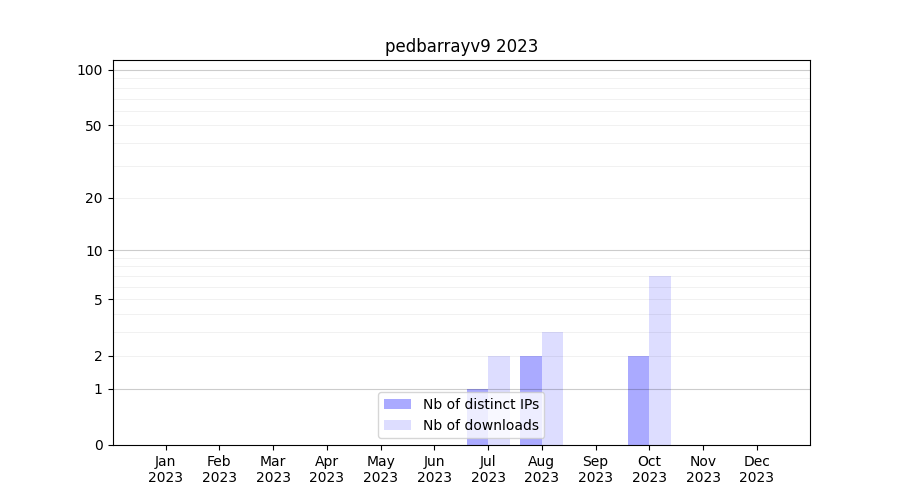Click the October downloads bar
Image resolution: width=900 pixels, height=500 pixels.
pyautogui.click(x=660, y=360)
